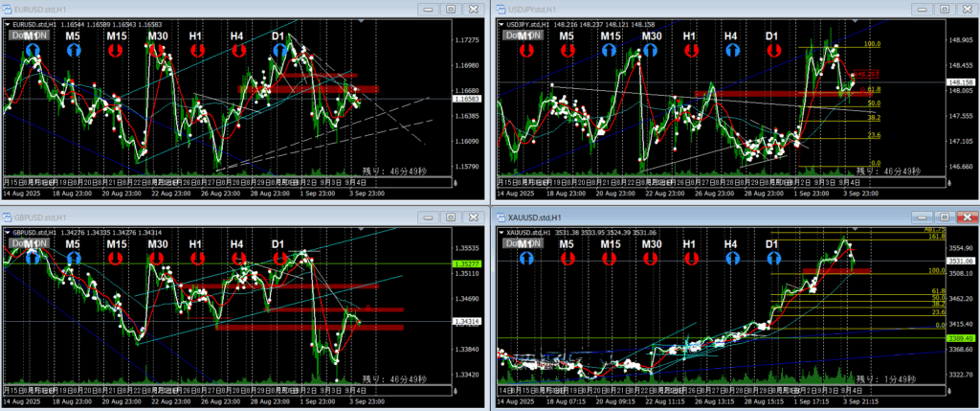Click the chart shift triangle marker in EURUSD chart

click(361, 22)
